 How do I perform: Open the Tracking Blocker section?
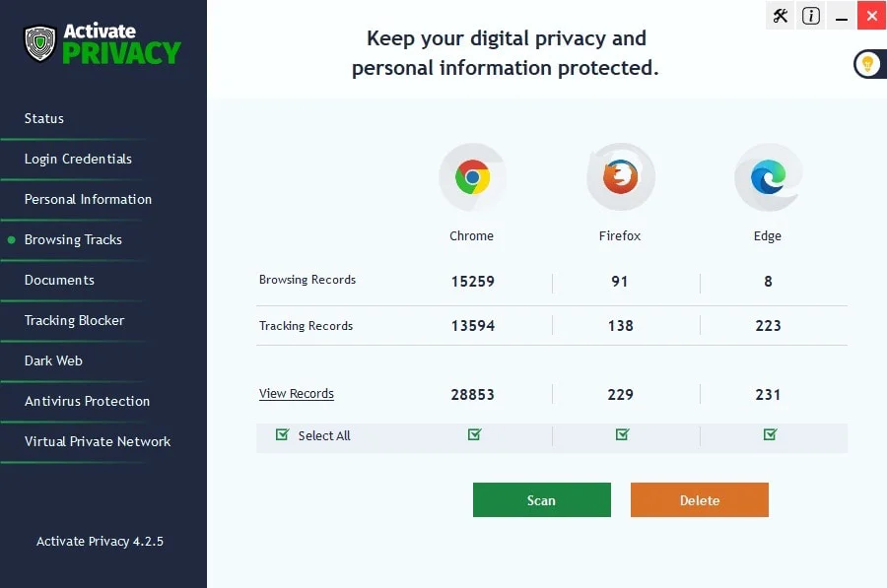click(x=74, y=320)
